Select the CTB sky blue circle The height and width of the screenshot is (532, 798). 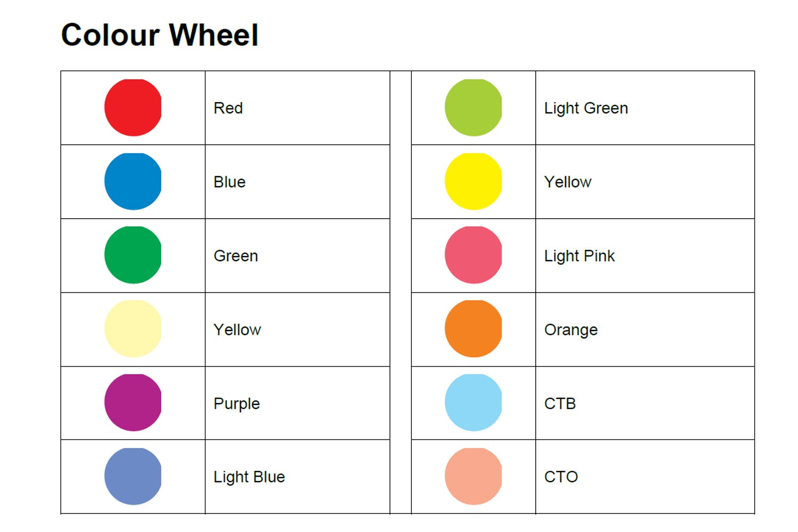[473, 403]
